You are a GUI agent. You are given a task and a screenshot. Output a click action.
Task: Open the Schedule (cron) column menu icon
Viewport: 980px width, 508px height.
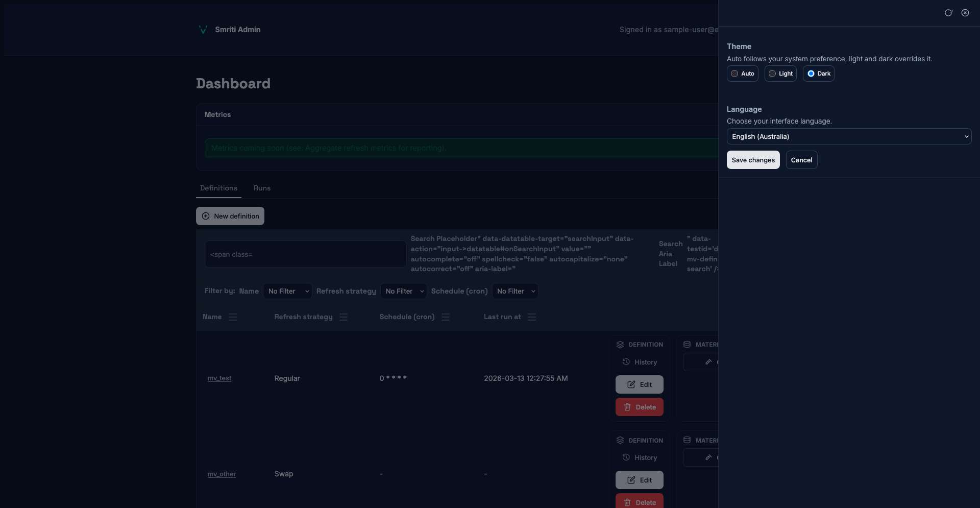click(446, 317)
